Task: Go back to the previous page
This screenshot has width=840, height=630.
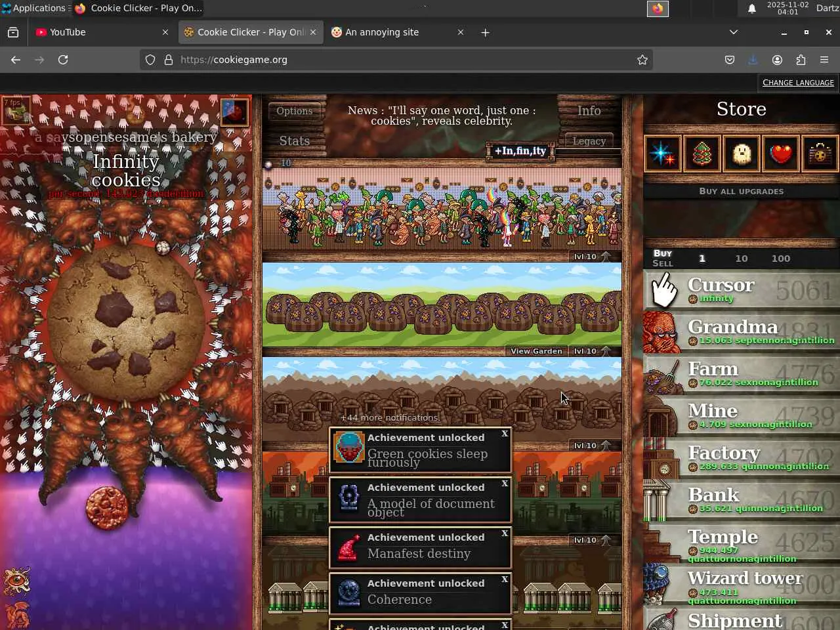Action: point(16,60)
